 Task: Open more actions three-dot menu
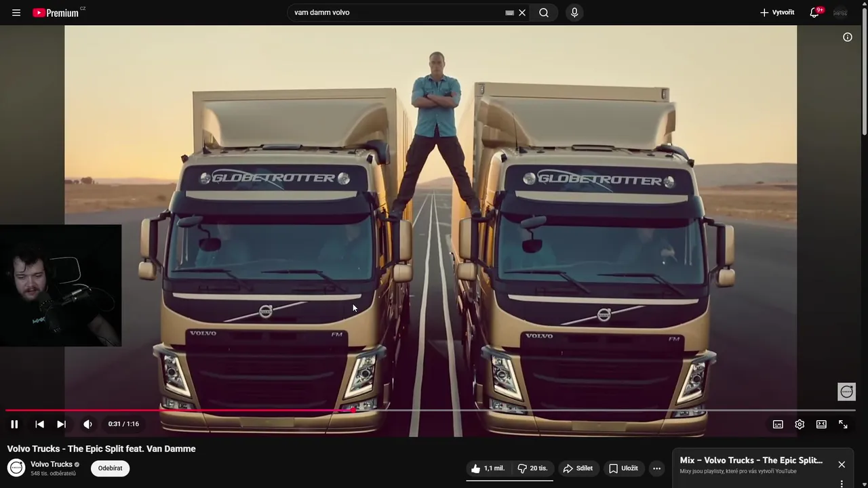coord(656,468)
